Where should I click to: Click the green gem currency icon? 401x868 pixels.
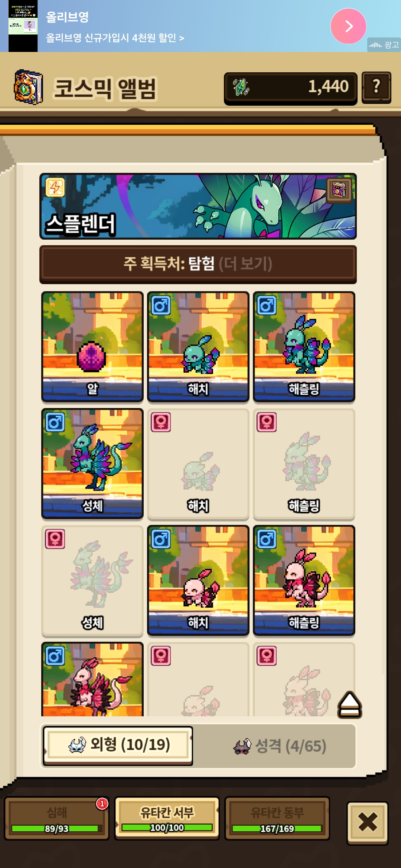[241, 88]
